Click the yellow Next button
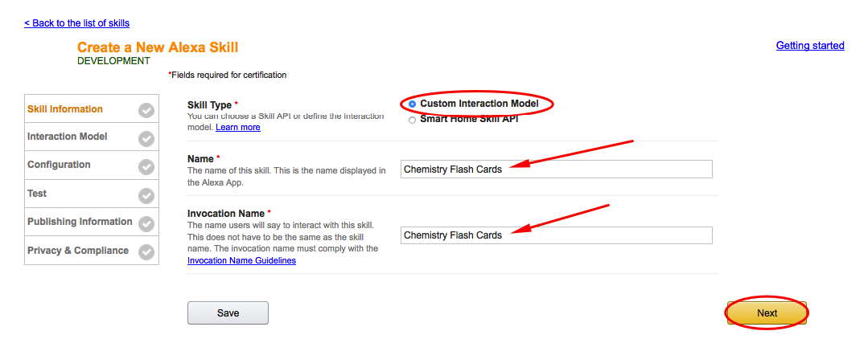Viewport: 868px width, 339px height. pos(767,313)
